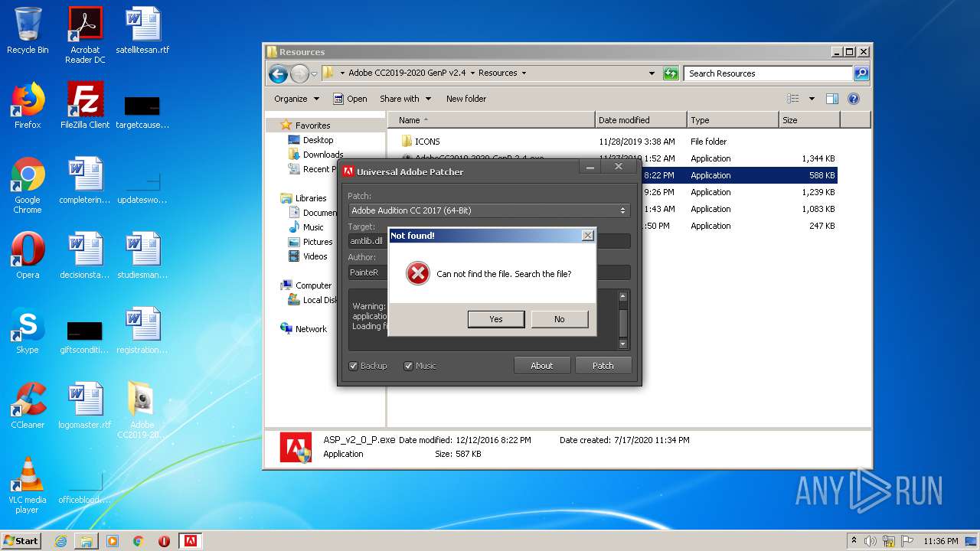The width and height of the screenshot is (980, 551).
Task: Click the Patch button
Action: click(x=603, y=366)
